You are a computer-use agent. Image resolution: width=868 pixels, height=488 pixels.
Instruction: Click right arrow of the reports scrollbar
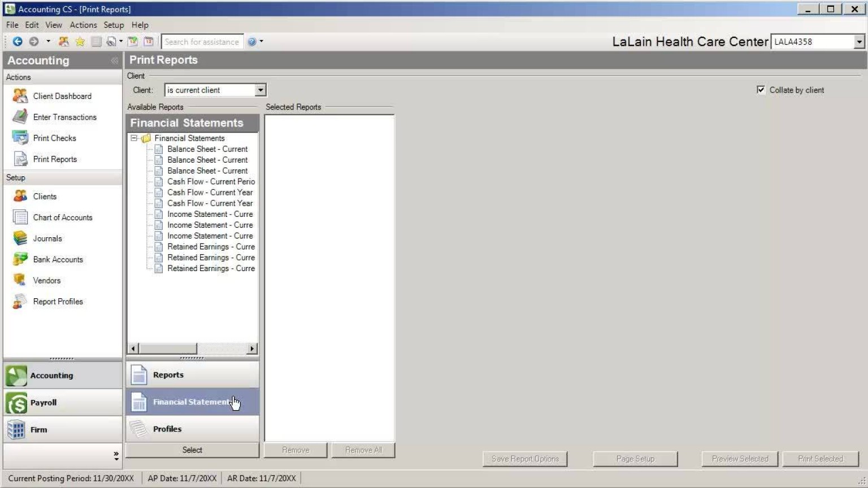click(252, 348)
